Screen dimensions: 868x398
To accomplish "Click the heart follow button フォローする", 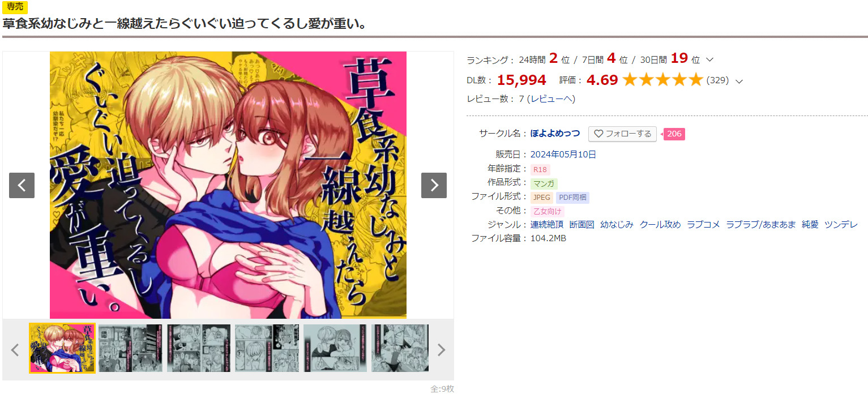I will click(622, 134).
